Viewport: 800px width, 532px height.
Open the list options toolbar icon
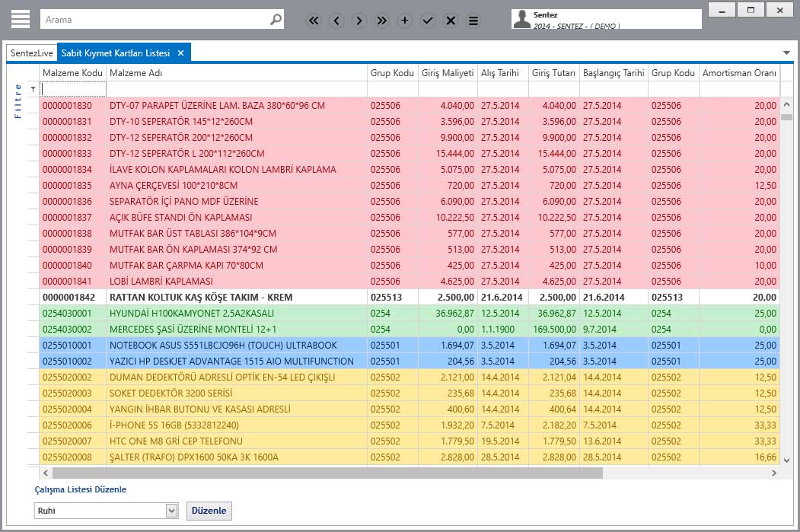coord(473,21)
